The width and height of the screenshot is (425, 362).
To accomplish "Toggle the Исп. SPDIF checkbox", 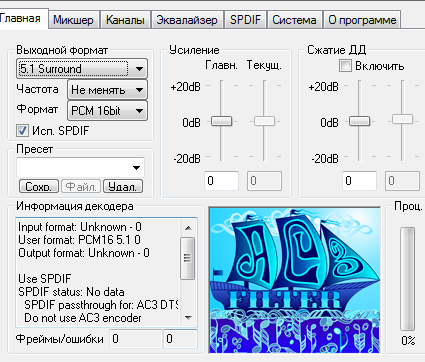I will click(x=22, y=130).
